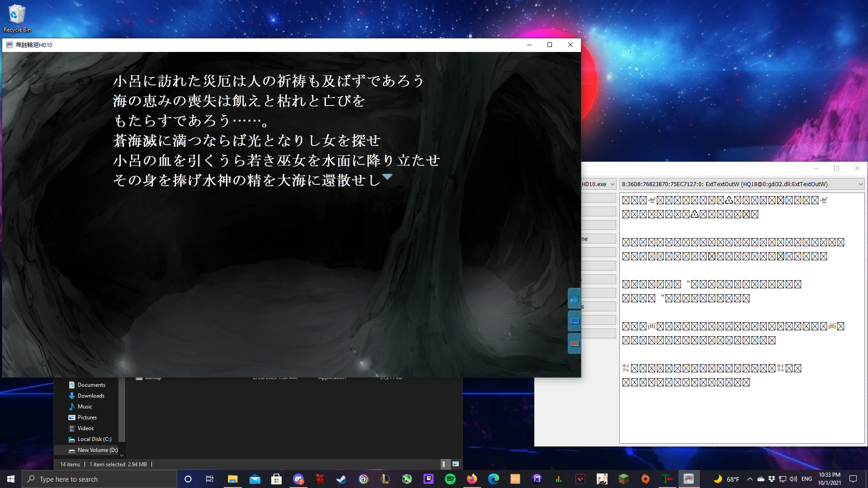Image resolution: width=868 pixels, height=488 pixels.
Task: Click the red screen icon in the game's quick menu
Action: [574, 343]
